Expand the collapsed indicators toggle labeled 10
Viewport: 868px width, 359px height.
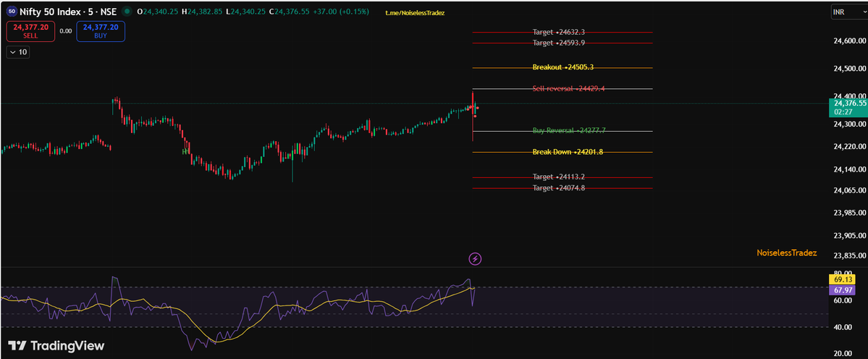coord(17,52)
